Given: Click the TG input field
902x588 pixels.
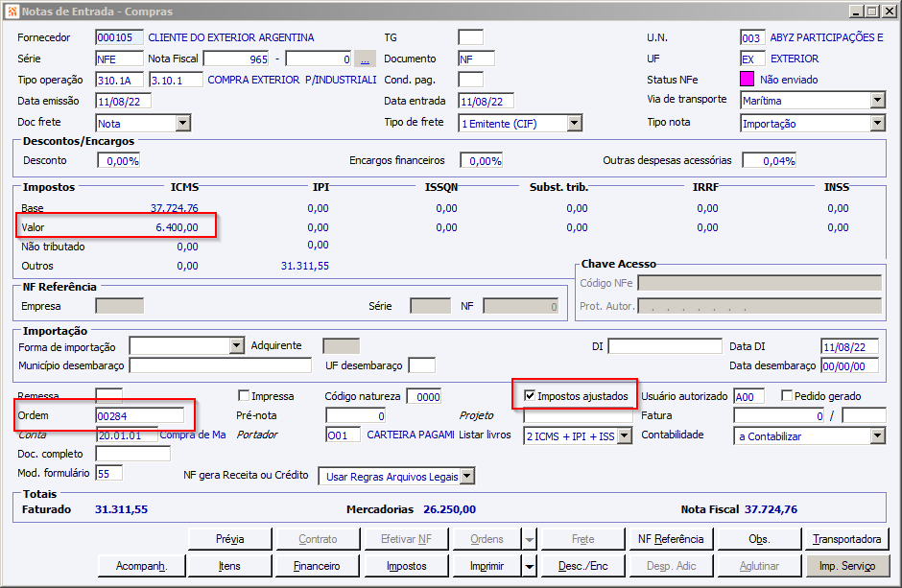Looking at the screenshot, I should (x=470, y=37).
